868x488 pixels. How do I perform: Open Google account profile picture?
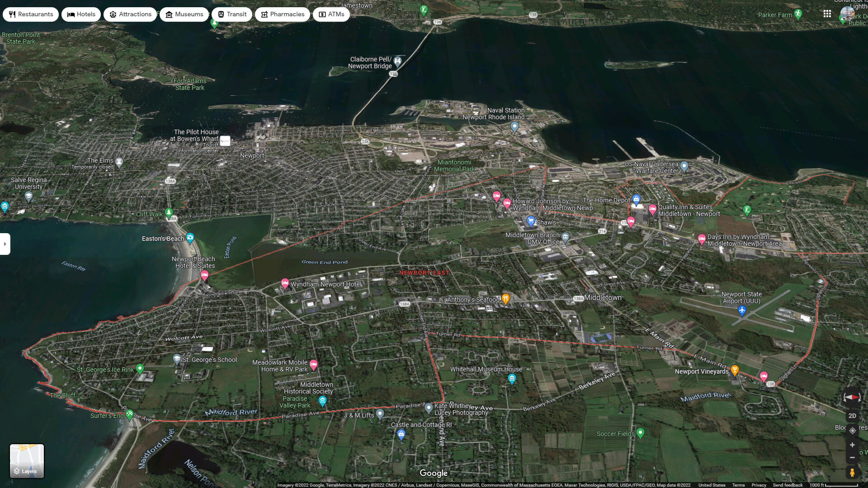[x=847, y=13]
